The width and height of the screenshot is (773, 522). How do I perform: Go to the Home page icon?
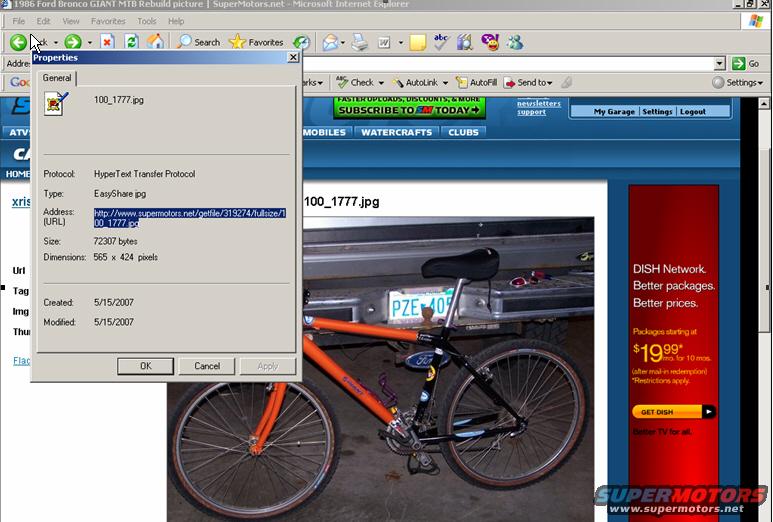155,42
